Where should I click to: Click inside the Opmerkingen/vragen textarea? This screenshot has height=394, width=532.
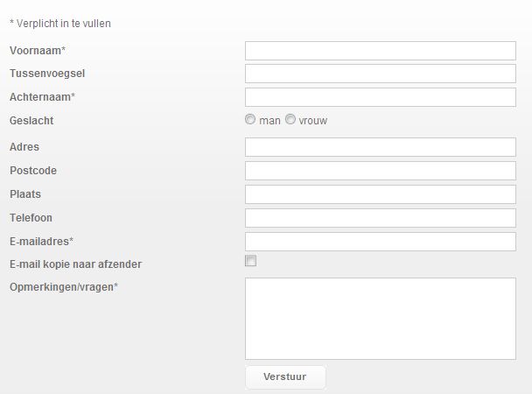381,319
